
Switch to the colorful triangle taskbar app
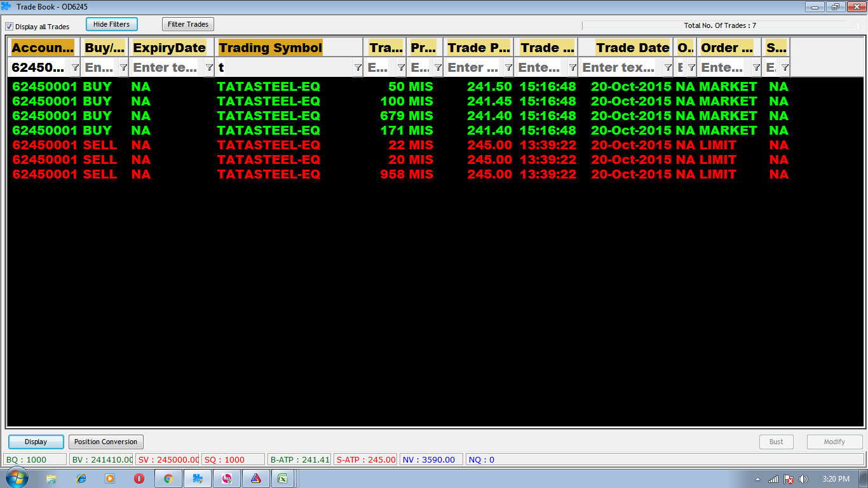click(x=256, y=478)
